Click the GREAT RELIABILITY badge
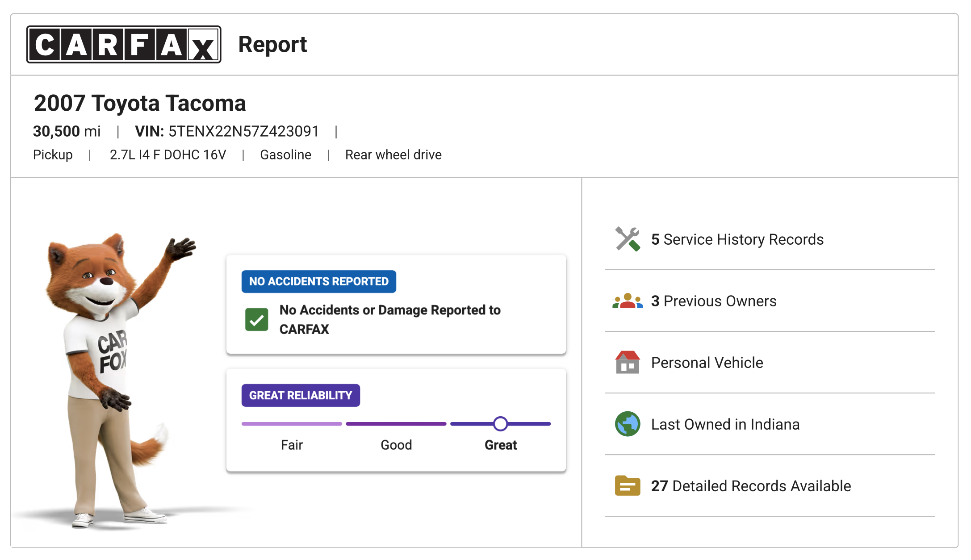This screenshot has height=560, width=971. (301, 395)
